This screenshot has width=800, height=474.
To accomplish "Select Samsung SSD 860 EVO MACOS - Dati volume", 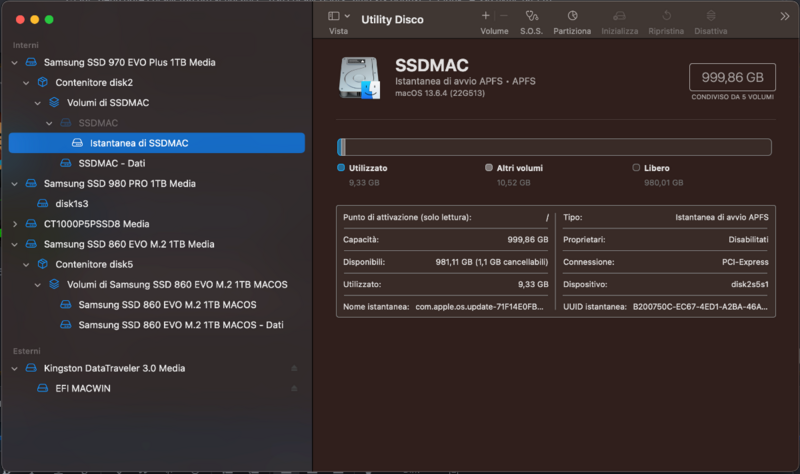I will pyautogui.click(x=181, y=325).
